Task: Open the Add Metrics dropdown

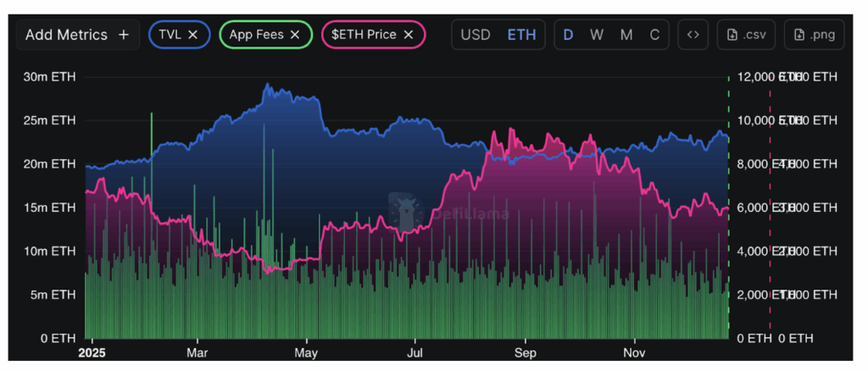Action: click(x=77, y=35)
